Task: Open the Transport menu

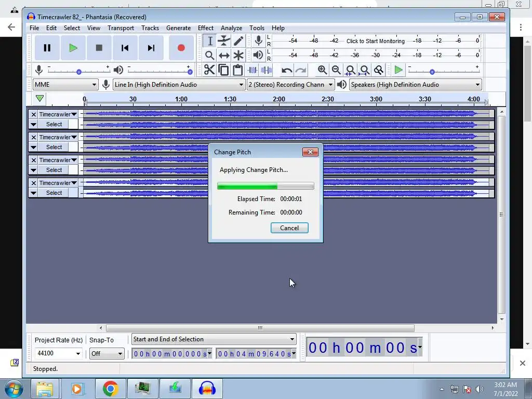Action: (x=121, y=28)
